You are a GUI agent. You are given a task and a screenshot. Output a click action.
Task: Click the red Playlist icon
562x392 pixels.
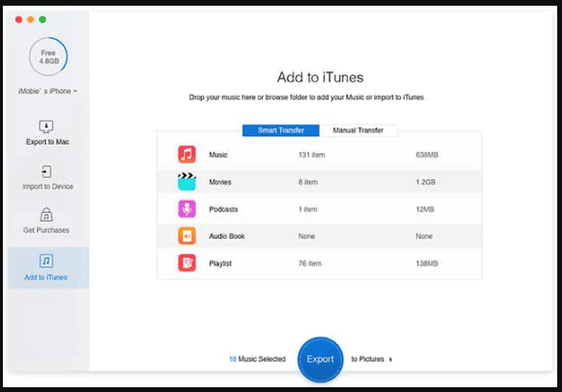[x=187, y=264]
